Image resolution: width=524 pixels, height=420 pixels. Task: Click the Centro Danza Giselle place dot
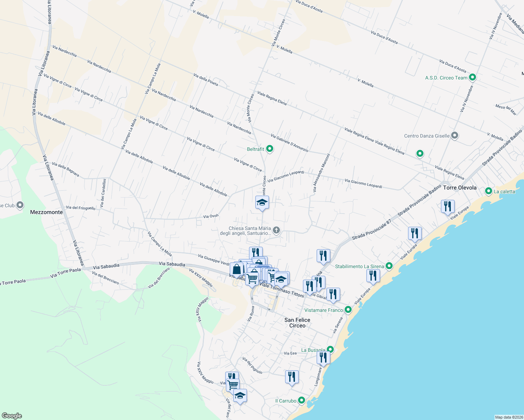pos(454,135)
